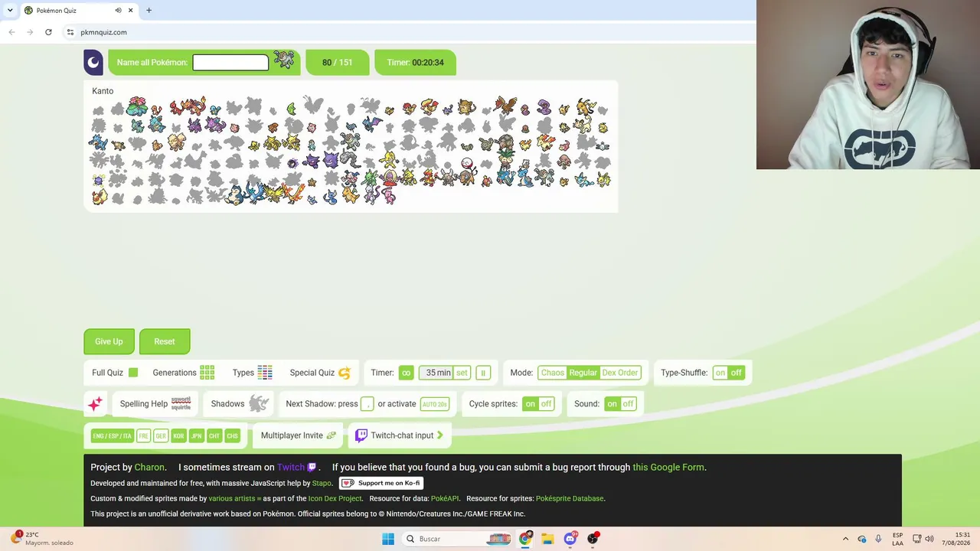The width and height of the screenshot is (980, 551).
Task: Open Multiplayer Invite link icon
Action: [332, 435]
